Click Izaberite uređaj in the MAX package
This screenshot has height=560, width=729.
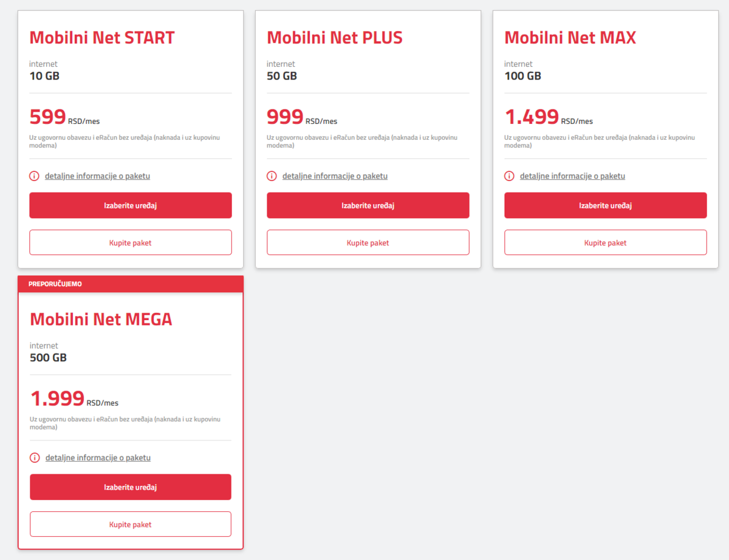click(x=606, y=205)
